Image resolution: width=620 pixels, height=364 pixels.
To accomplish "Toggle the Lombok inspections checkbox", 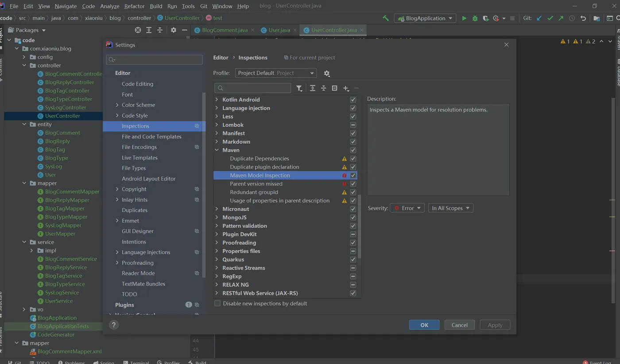I will (353, 125).
